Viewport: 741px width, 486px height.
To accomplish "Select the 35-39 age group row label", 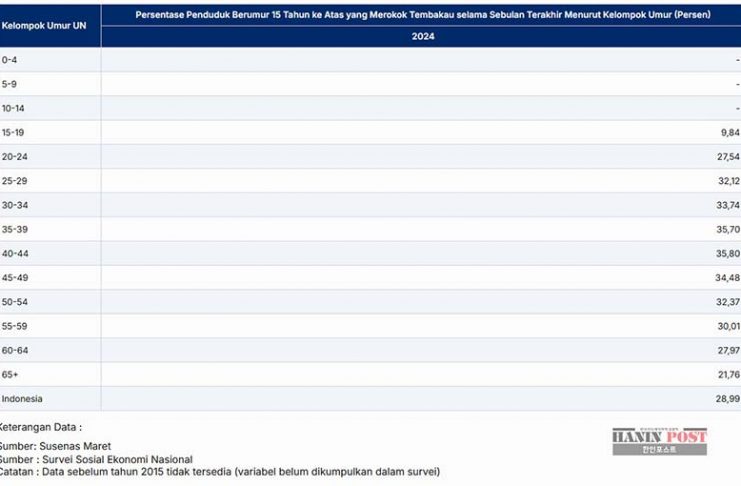I will click(14, 229).
